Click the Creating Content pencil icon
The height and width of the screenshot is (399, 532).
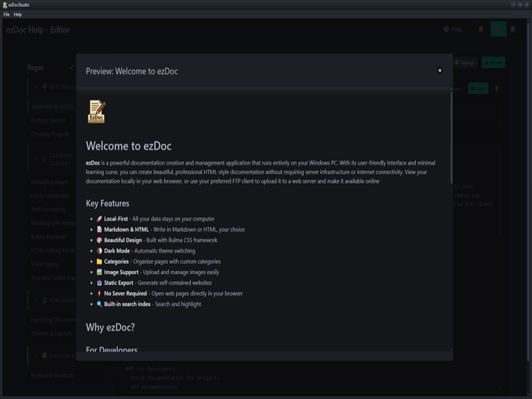point(45,159)
